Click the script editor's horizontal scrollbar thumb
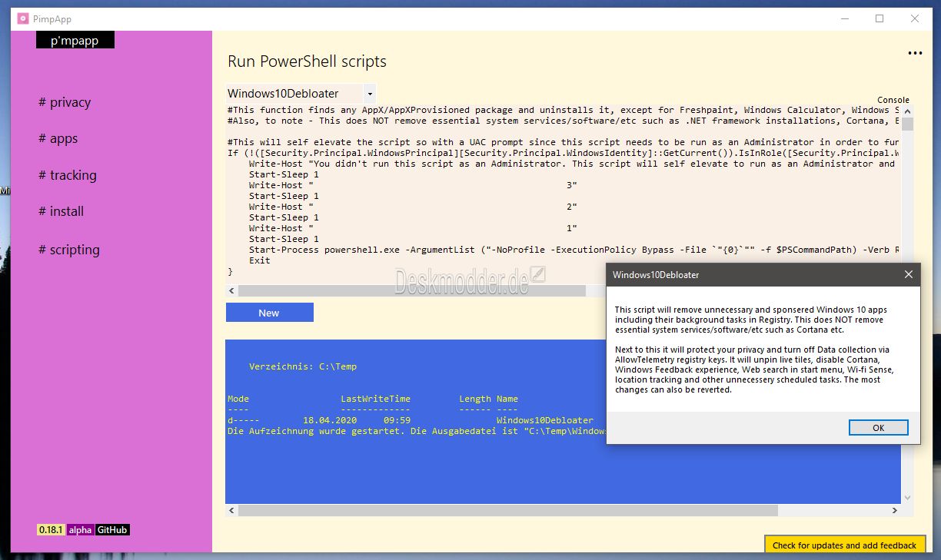The width and height of the screenshot is (941, 560). [411, 291]
